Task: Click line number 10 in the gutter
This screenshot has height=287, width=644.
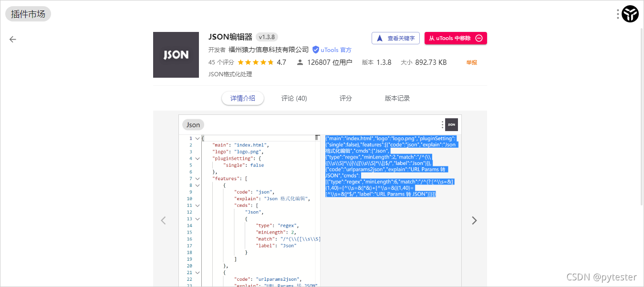Action: [189, 198]
